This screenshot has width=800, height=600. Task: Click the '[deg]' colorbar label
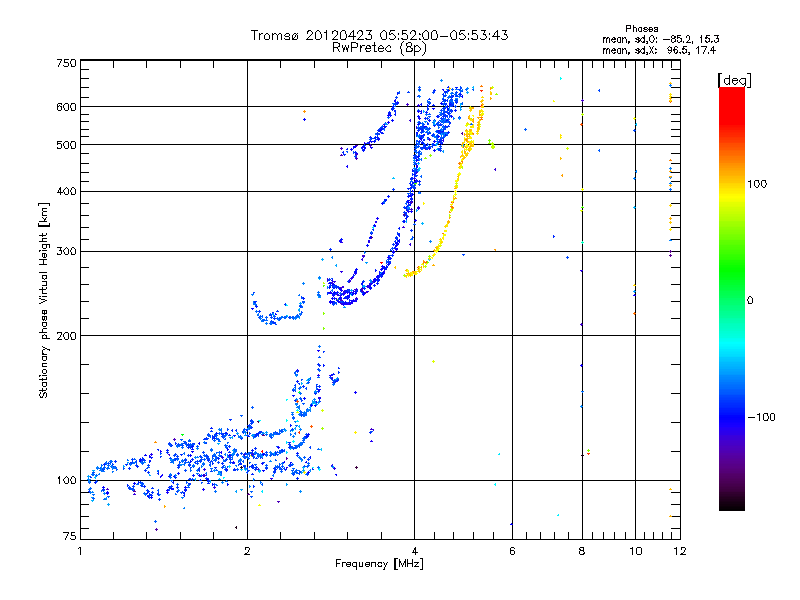pyautogui.click(x=734, y=80)
